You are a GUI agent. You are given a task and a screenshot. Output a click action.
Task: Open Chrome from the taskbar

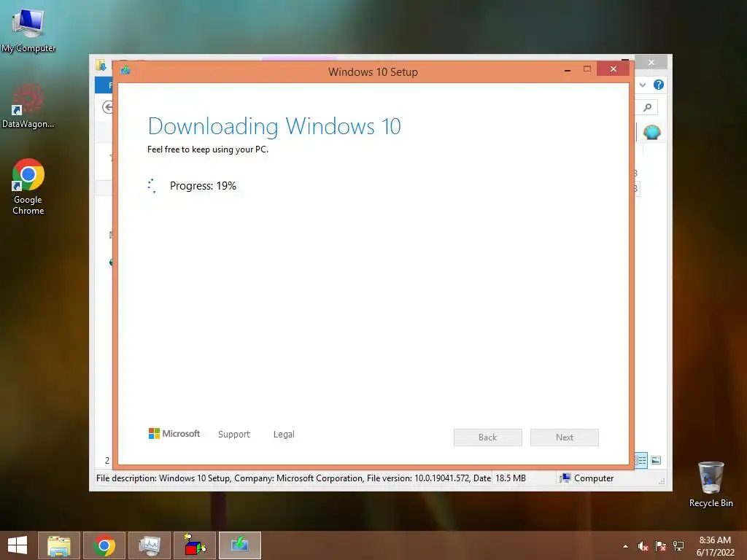pyautogui.click(x=104, y=545)
